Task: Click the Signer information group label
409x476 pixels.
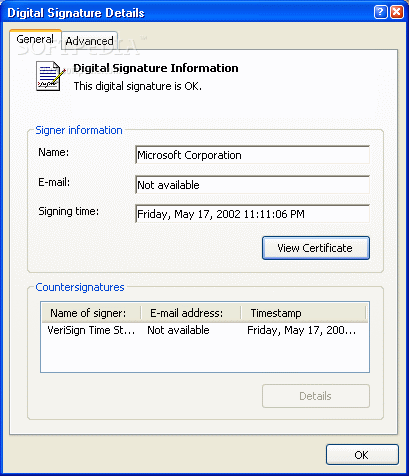Action: click(79, 130)
